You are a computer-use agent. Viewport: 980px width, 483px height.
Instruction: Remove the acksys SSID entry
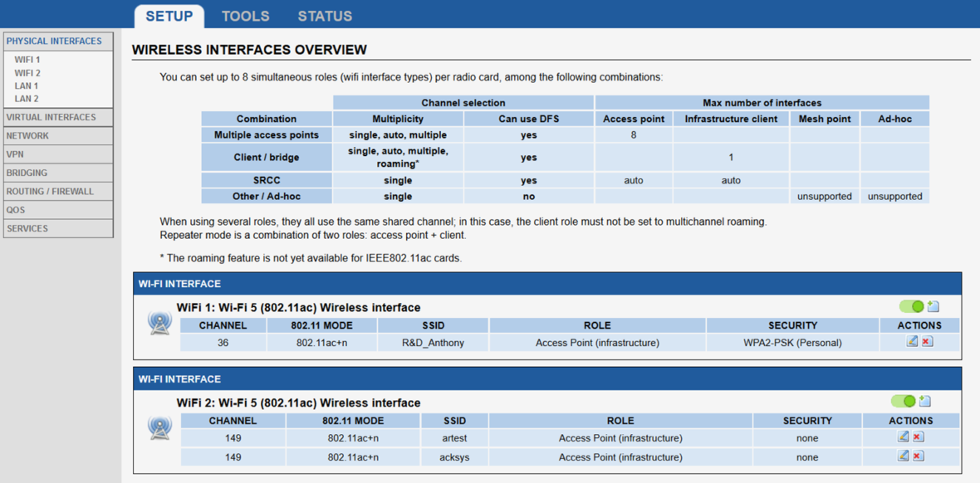pos(918,456)
